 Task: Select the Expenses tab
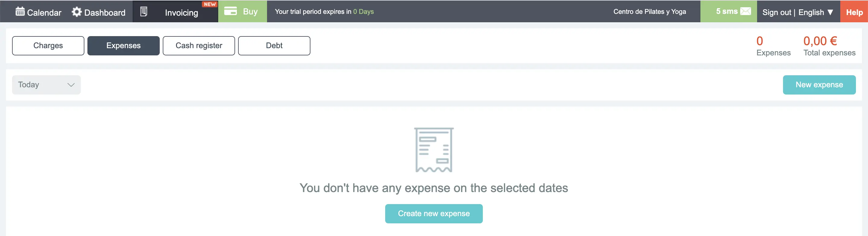pyautogui.click(x=123, y=46)
